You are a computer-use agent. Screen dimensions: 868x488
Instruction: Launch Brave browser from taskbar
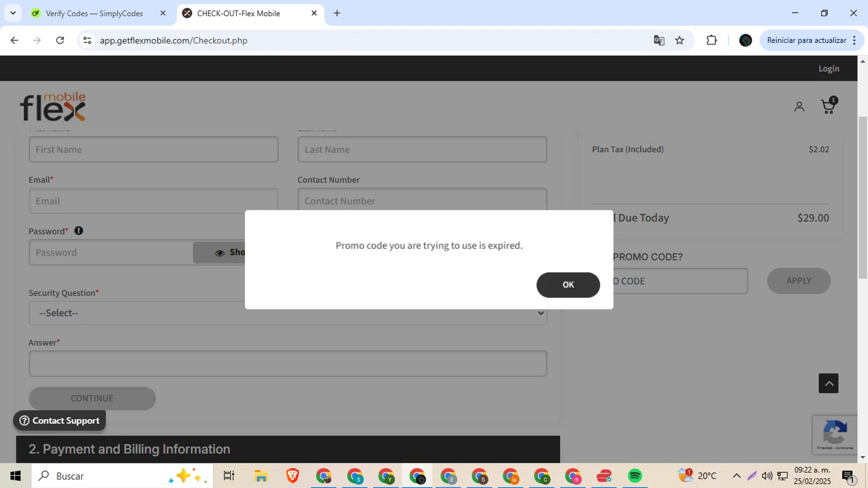[x=292, y=476]
